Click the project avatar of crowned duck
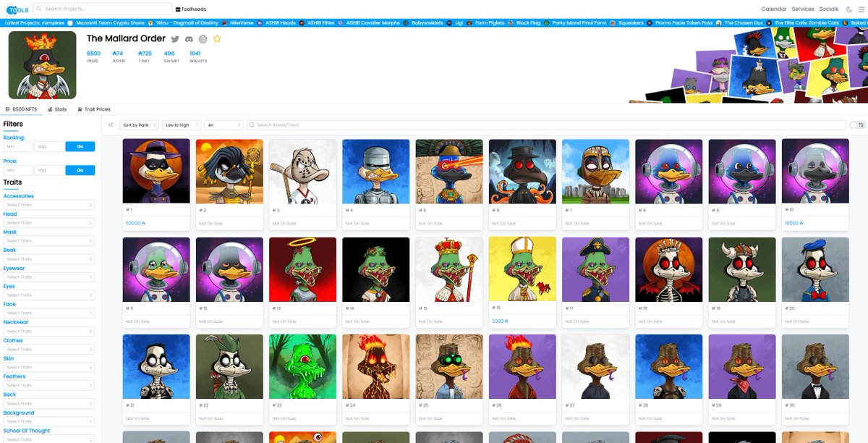The height and width of the screenshot is (443, 868). point(42,65)
